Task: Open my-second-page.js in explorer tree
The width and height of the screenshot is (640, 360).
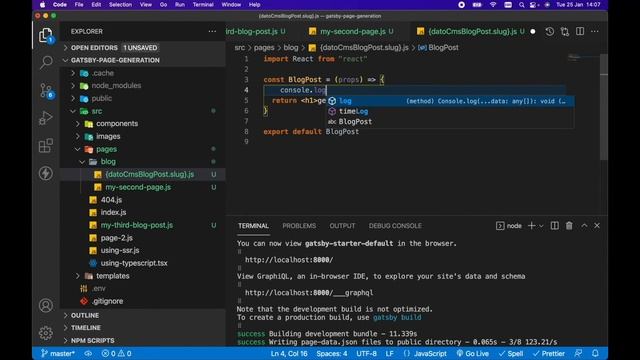Action: click(x=138, y=187)
